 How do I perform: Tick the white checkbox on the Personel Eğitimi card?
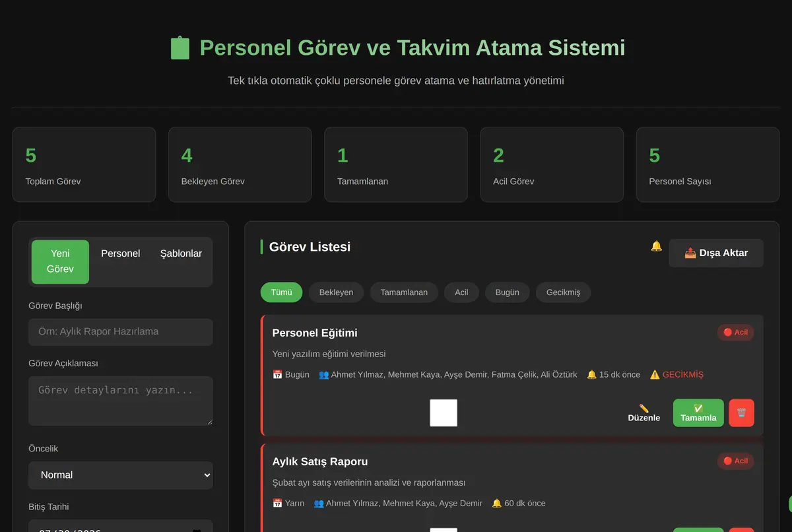444,413
